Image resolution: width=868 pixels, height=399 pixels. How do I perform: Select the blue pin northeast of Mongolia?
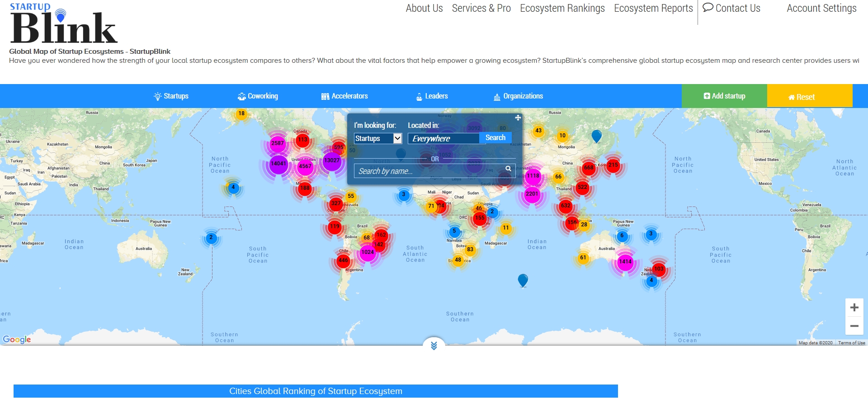tap(597, 136)
